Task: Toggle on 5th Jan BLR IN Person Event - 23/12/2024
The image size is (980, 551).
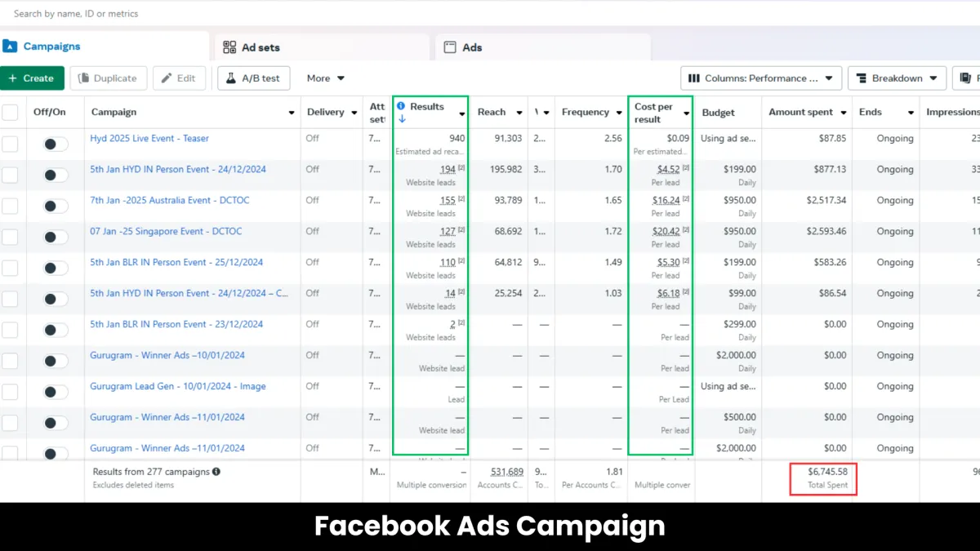Action: (x=56, y=330)
